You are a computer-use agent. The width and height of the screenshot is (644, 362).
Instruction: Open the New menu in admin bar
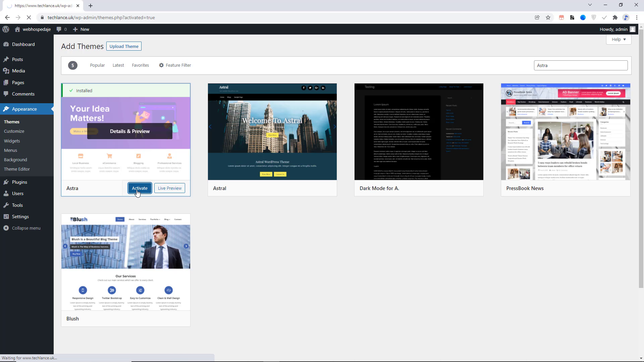point(81,29)
